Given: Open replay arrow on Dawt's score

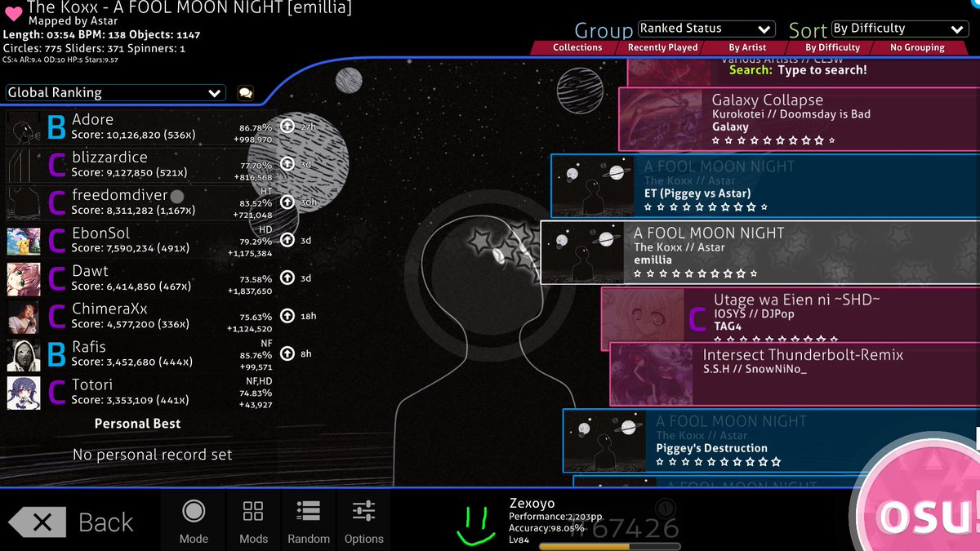Looking at the screenshot, I should (287, 278).
